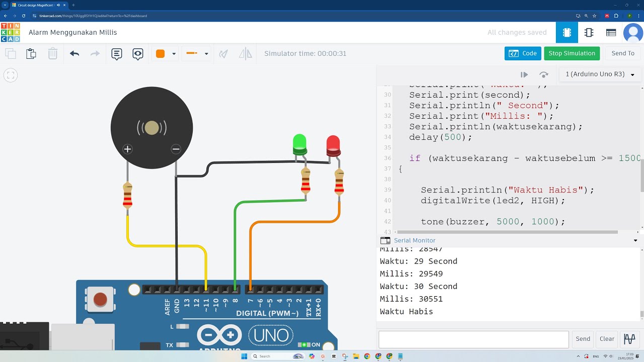Switch to Schematic view icon
644x362 pixels.
pyautogui.click(x=589, y=33)
